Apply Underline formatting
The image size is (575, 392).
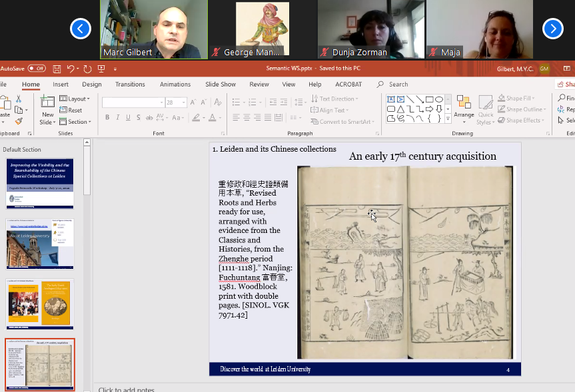(x=128, y=117)
